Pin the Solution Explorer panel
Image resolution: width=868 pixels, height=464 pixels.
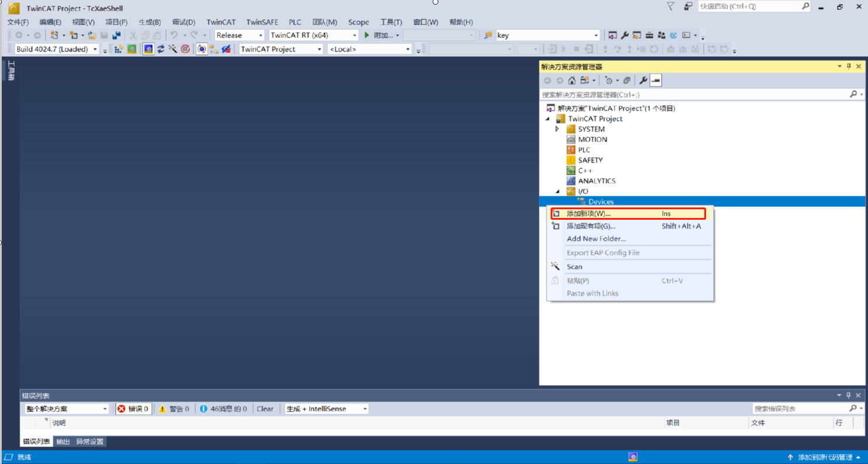849,67
